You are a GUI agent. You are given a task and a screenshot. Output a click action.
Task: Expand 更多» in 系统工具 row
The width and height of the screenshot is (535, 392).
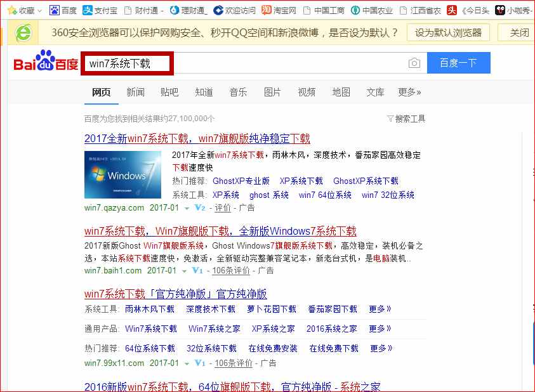click(x=380, y=309)
